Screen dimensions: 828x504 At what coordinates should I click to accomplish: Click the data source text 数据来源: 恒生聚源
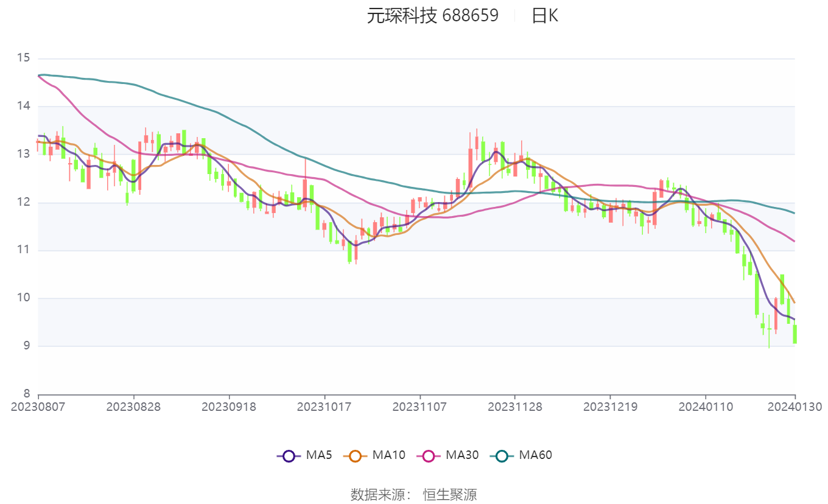pyautogui.click(x=414, y=494)
